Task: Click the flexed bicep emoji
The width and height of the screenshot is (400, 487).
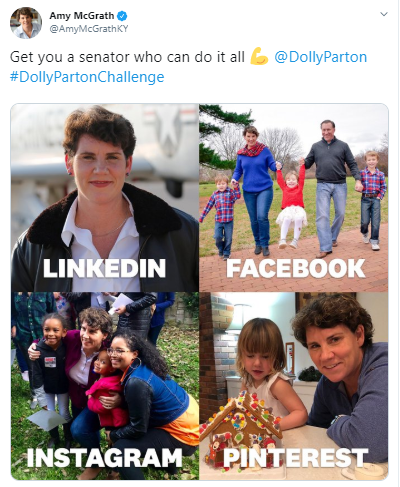Action: pyautogui.click(x=259, y=56)
